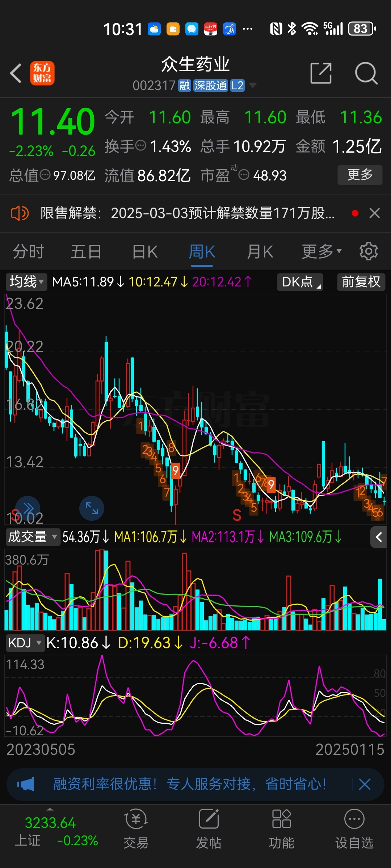Tap 换手 info circle icon
Viewport: 391px width, 868px height.
pyautogui.click(x=140, y=145)
